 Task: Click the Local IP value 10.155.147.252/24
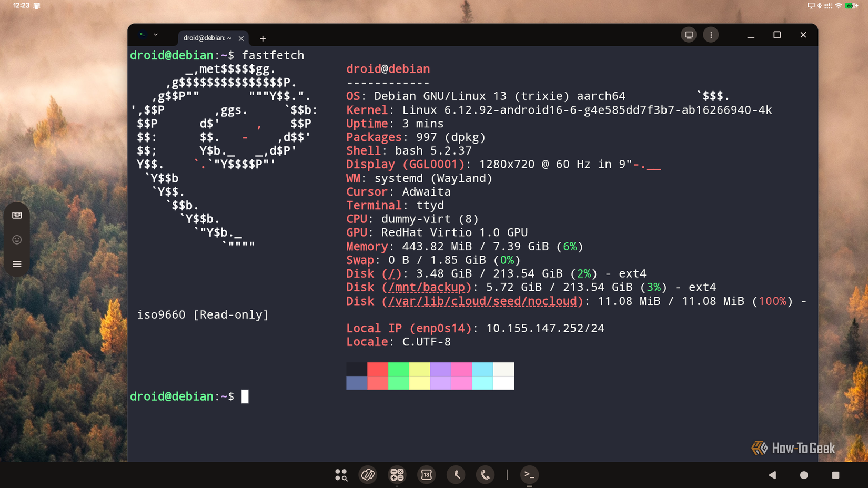click(545, 328)
